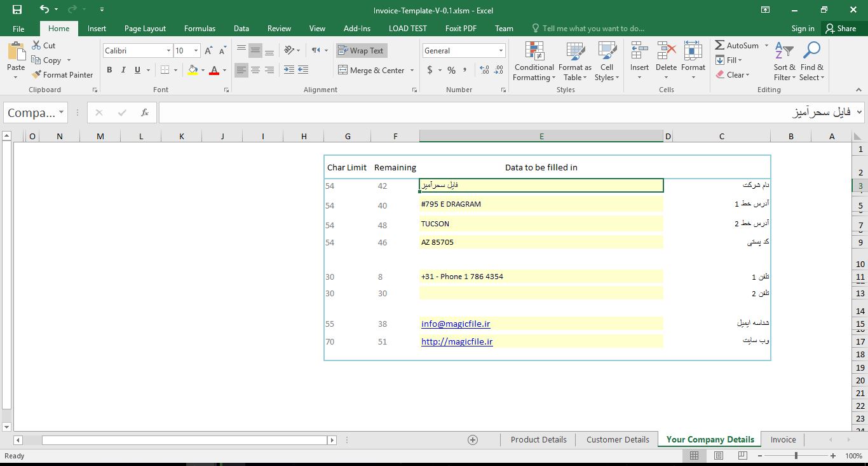Screen dimensions: 868x466
Task: Switch to the Insert ribbon tab
Action: pos(97,29)
